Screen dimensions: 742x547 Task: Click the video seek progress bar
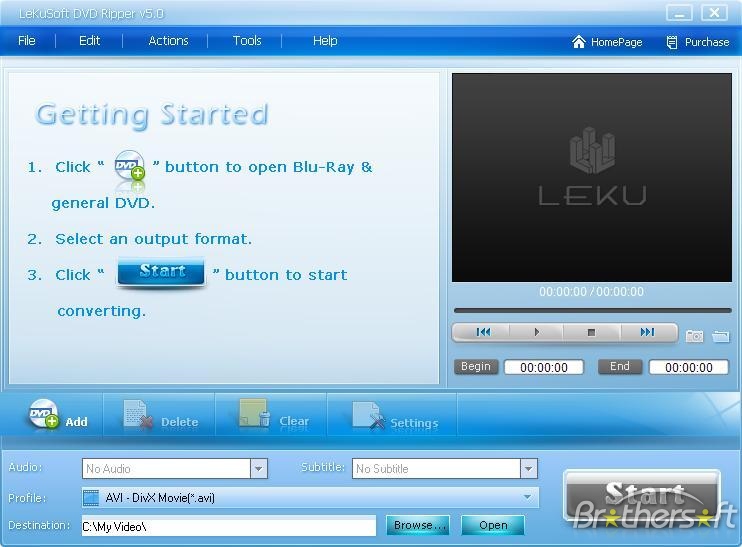[x=592, y=311]
